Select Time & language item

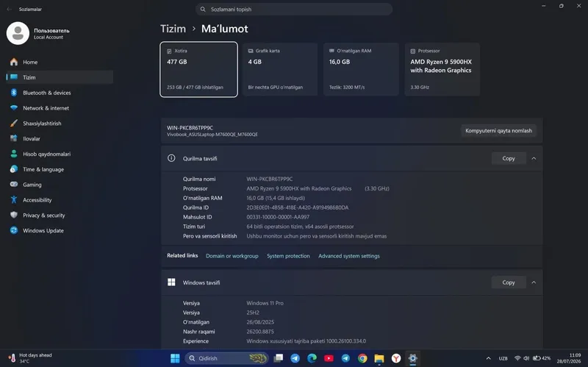click(x=60, y=169)
